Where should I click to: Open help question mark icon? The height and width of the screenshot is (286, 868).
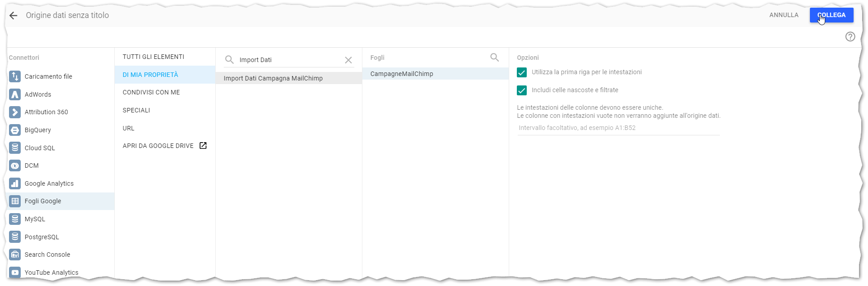[850, 37]
